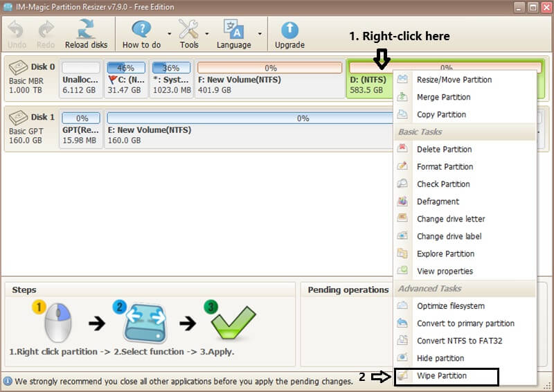Screen dimensions: 554x392
Task: Click the info icon in status bar
Action: [x=8, y=381]
